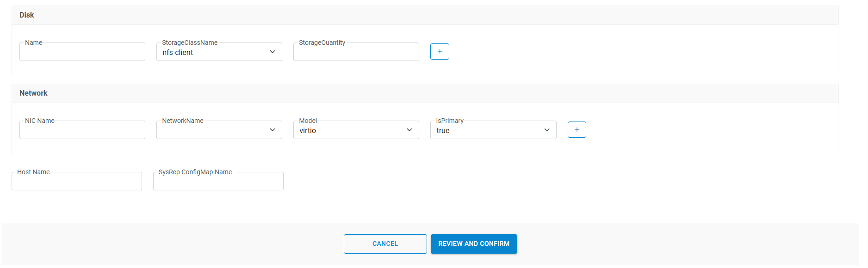
Task: Click the Network section header
Action: [33, 93]
